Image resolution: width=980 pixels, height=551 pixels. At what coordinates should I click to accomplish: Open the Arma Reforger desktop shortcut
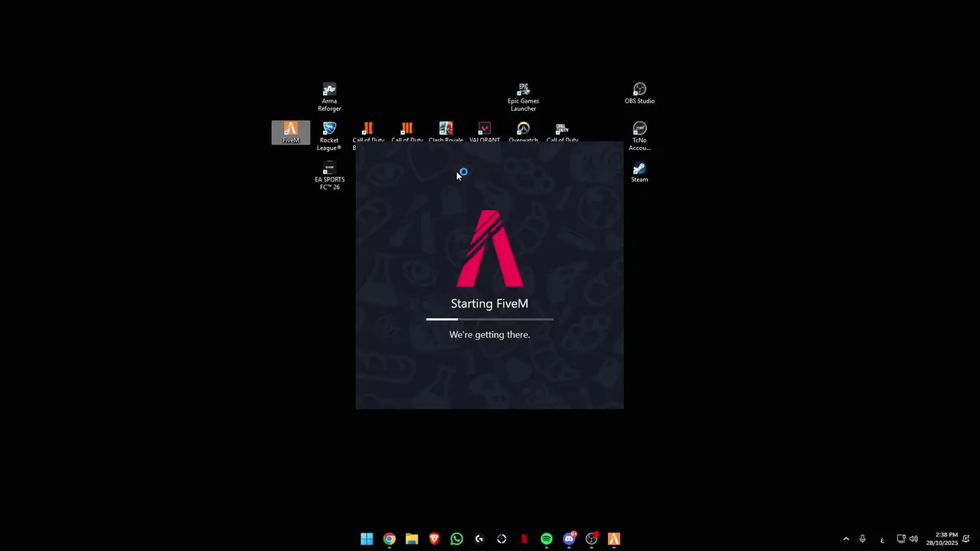tap(329, 97)
